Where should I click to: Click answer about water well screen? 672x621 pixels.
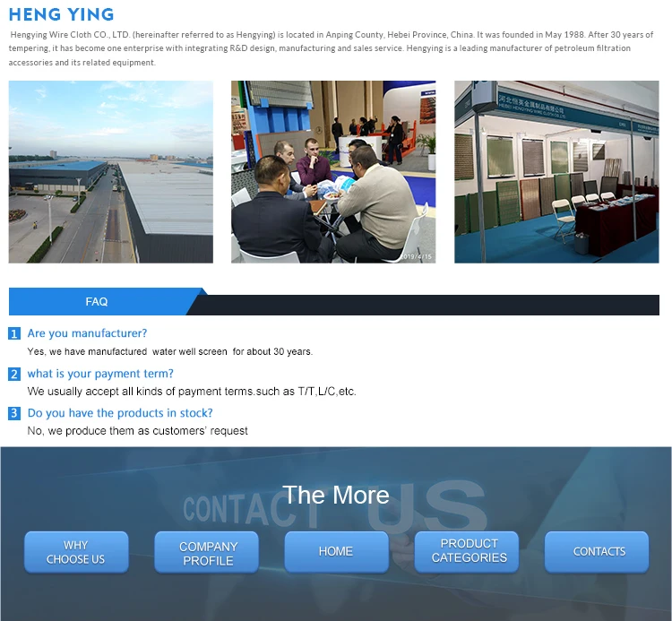[x=170, y=351]
